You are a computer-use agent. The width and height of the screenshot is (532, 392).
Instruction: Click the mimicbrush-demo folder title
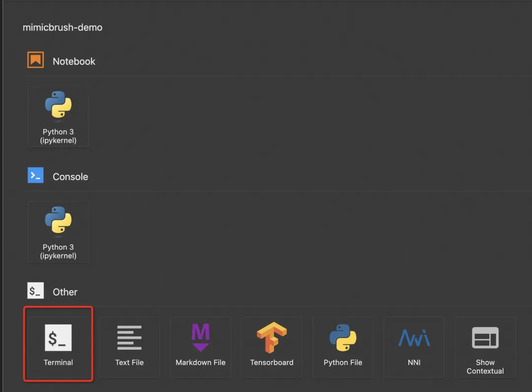(63, 28)
